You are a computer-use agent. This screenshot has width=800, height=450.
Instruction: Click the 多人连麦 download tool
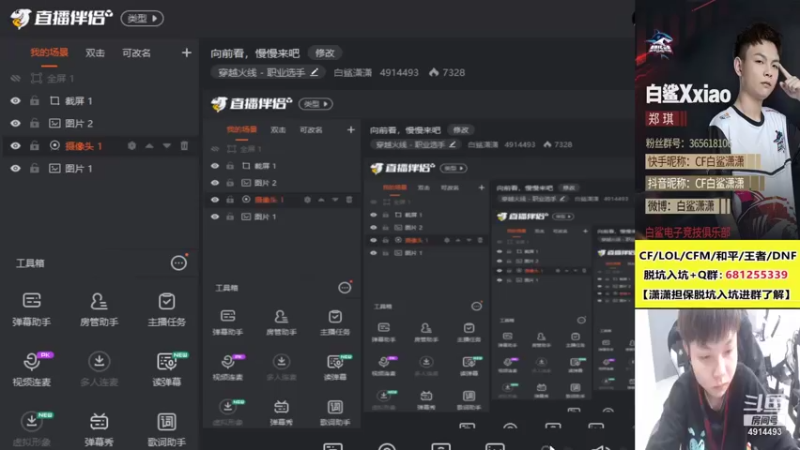click(x=99, y=368)
